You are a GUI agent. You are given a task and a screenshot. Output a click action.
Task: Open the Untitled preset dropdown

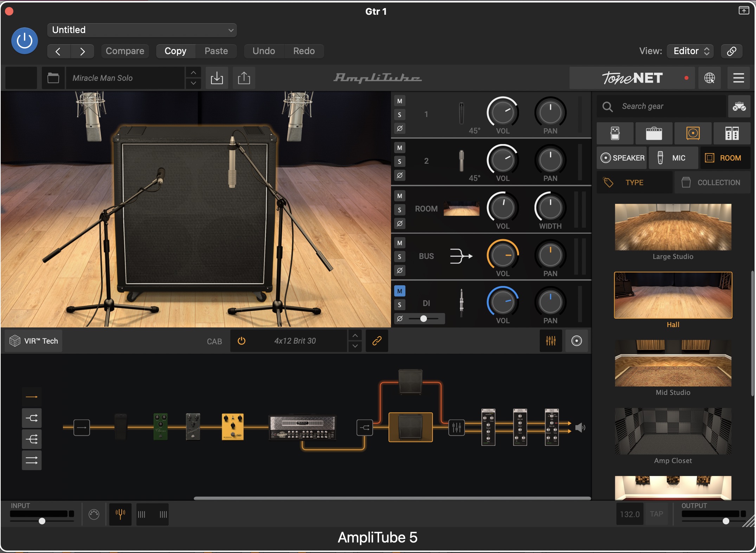click(142, 30)
